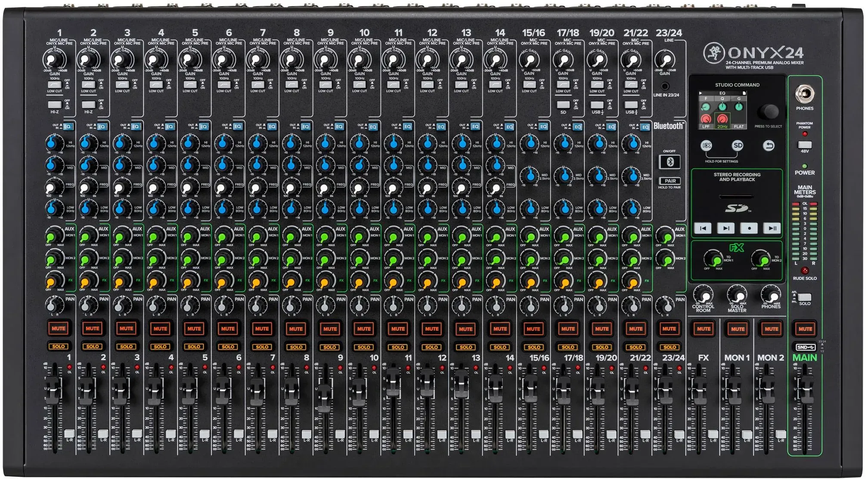This screenshot has width=868, height=479.
Task: Mute channel 9
Action: click(x=330, y=328)
